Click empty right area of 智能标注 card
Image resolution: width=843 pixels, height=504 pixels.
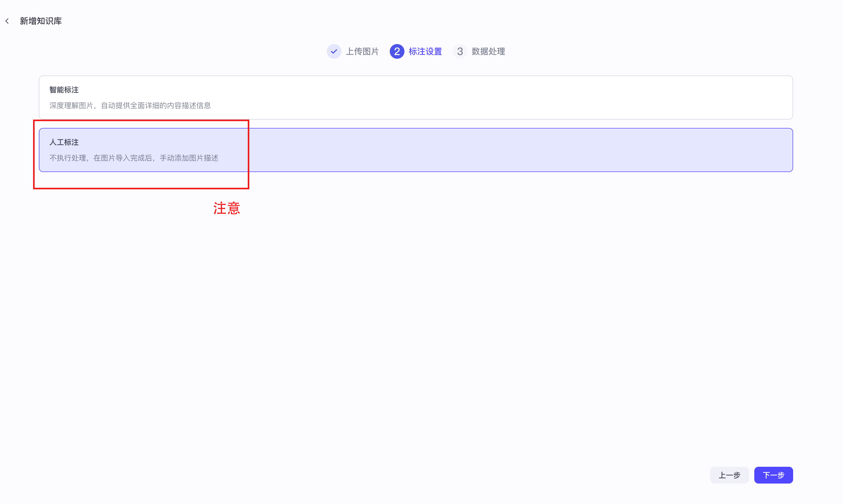tap(612, 98)
